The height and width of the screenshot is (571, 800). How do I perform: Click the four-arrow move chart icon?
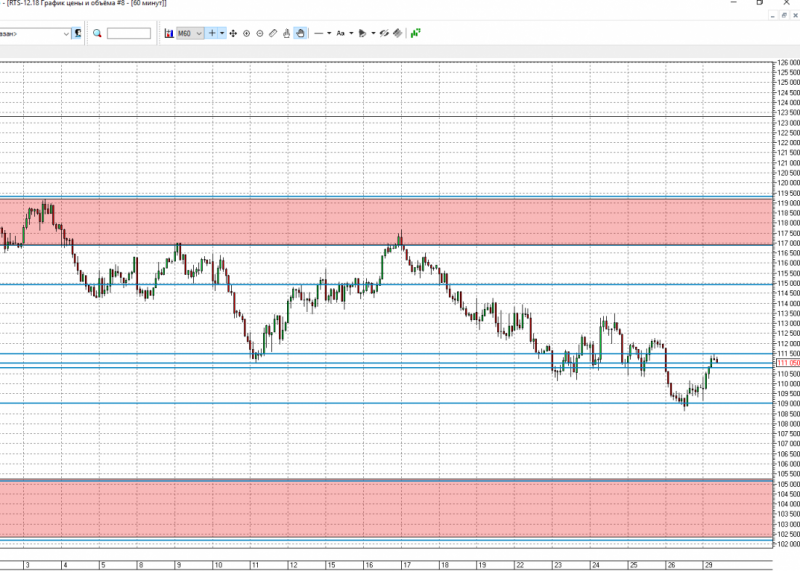(x=233, y=34)
